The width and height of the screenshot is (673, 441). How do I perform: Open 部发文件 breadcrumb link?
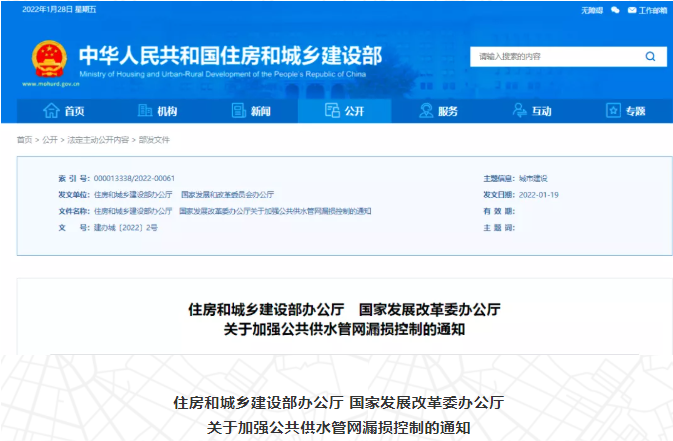click(155, 140)
